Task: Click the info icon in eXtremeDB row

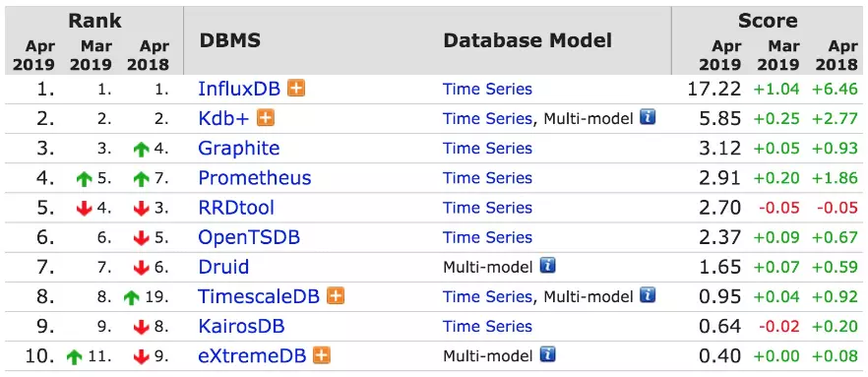Action: click(547, 355)
